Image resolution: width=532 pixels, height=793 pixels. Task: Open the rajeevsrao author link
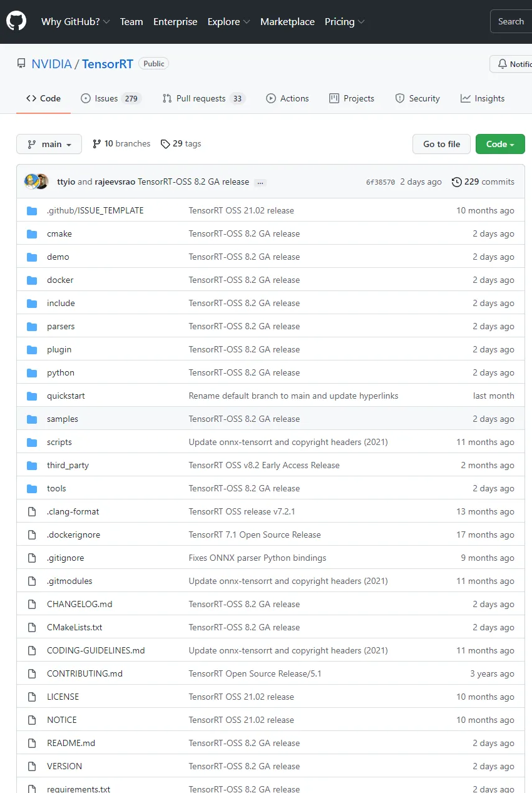click(115, 182)
